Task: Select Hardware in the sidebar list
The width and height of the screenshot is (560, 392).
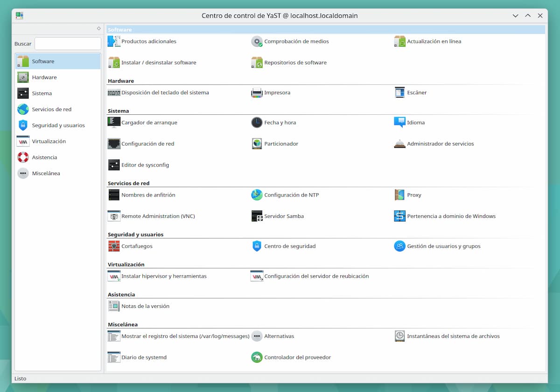Action: pos(44,77)
